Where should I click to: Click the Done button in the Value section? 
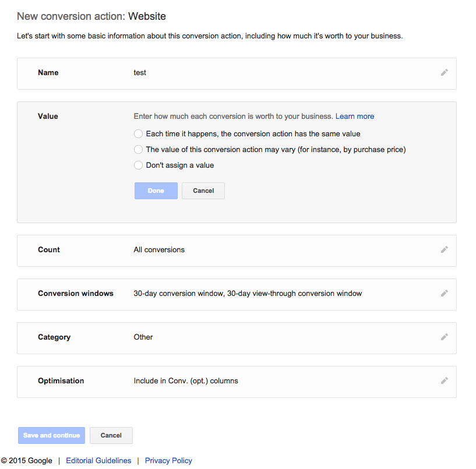coord(156,191)
